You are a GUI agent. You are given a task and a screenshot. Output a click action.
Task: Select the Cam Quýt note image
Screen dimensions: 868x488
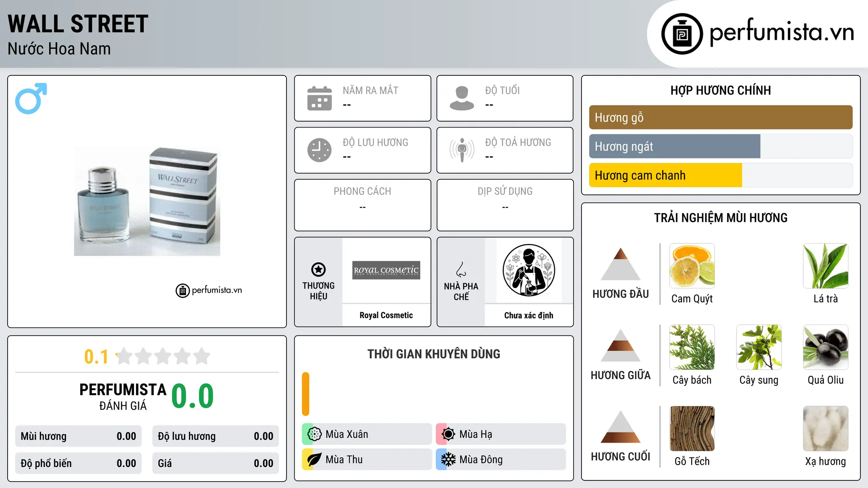692,266
